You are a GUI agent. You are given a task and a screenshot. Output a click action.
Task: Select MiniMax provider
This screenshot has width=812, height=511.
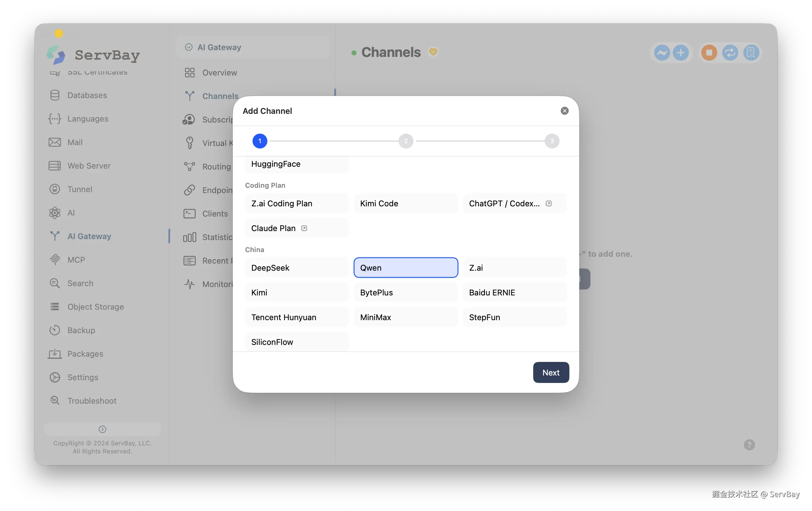click(x=406, y=317)
